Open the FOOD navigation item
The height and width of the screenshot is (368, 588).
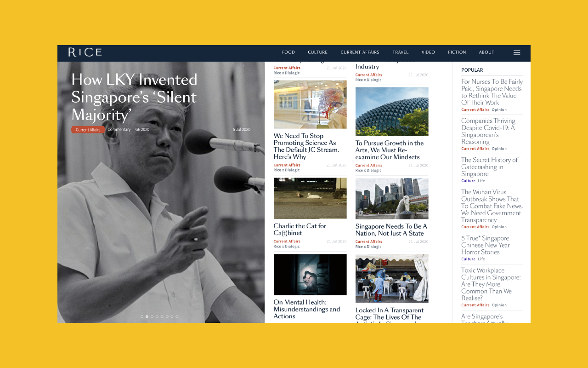point(288,52)
